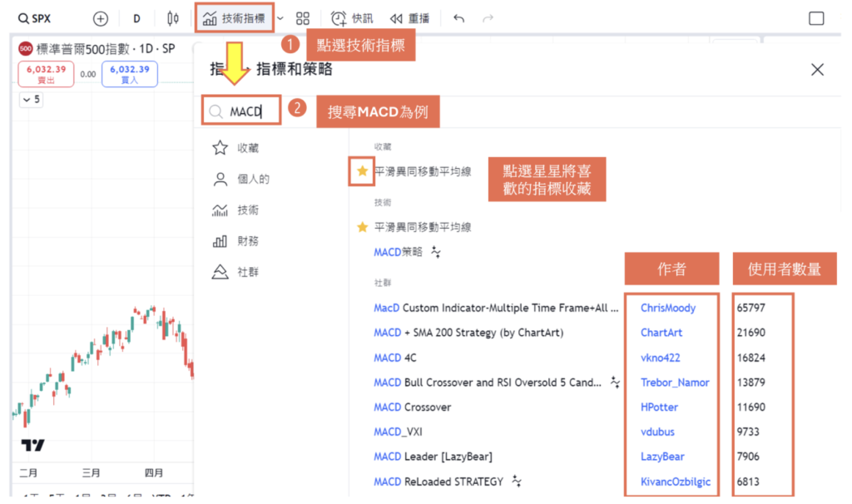
Task: Click the compare/add symbol plus icon
Action: [101, 18]
